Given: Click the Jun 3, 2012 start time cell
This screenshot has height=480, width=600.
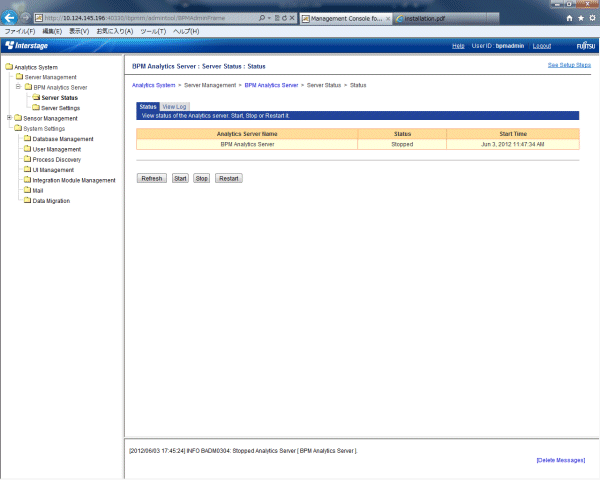Looking at the screenshot, I should click(x=513, y=144).
